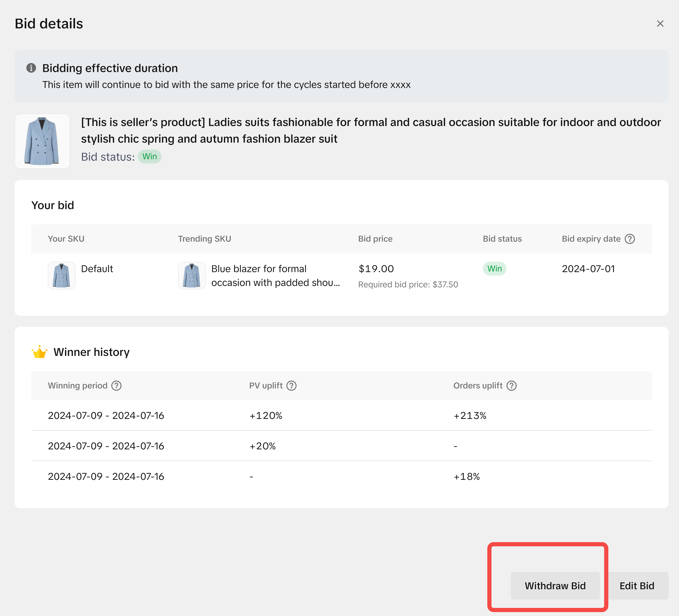
Task: Click the Trending SKU blazer thumbnail
Action: [192, 275]
